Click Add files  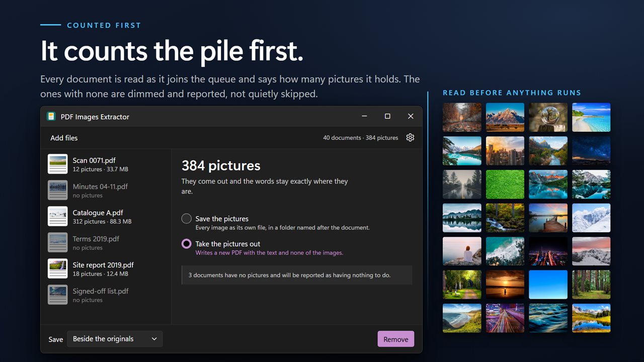pyautogui.click(x=64, y=138)
